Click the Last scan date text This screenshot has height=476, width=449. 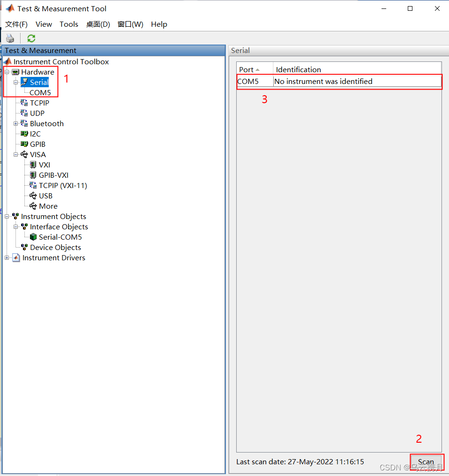(300, 462)
